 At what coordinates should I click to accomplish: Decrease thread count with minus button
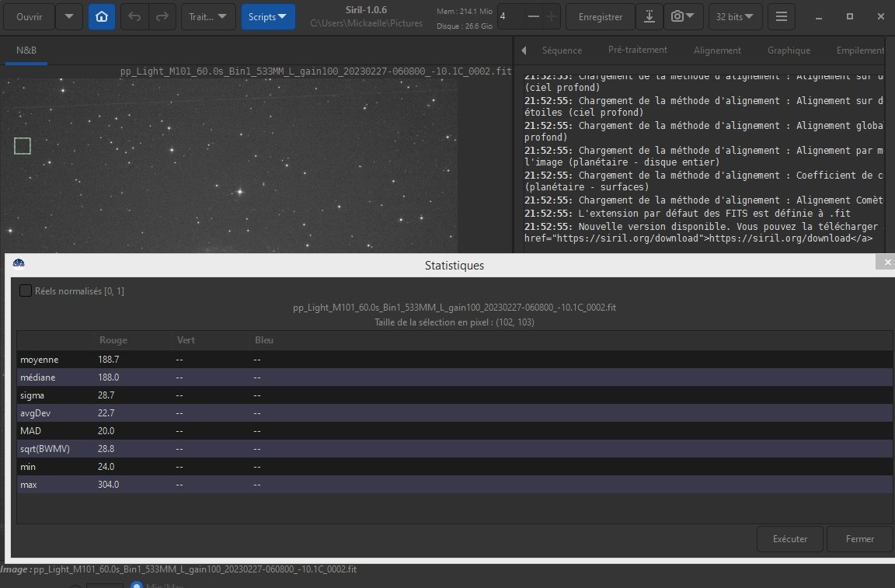pyautogui.click(x=533, y=16)
